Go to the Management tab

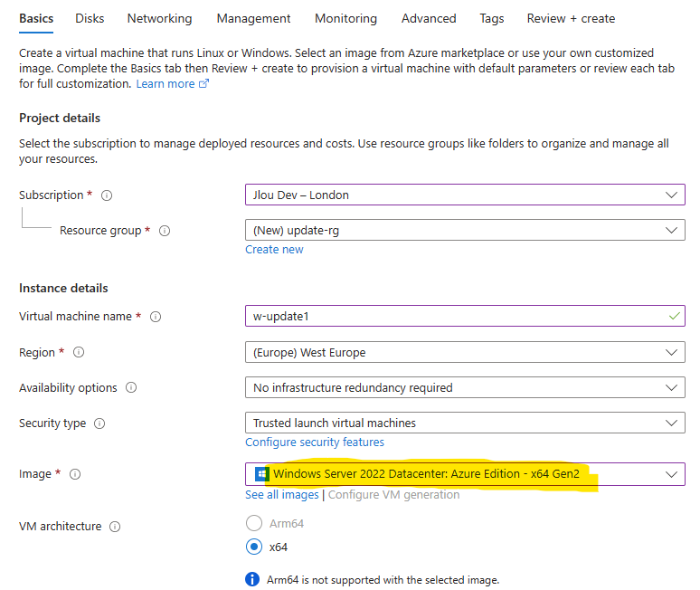click(x=253, y=19)
